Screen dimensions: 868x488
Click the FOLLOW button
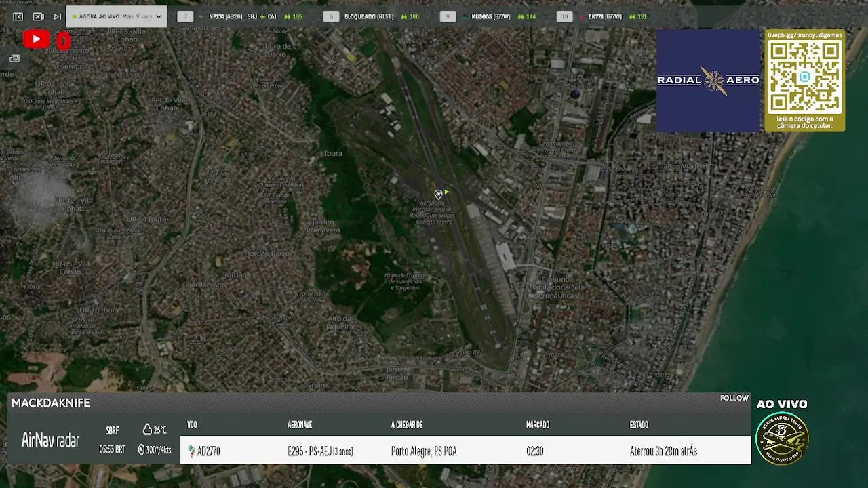734,398
